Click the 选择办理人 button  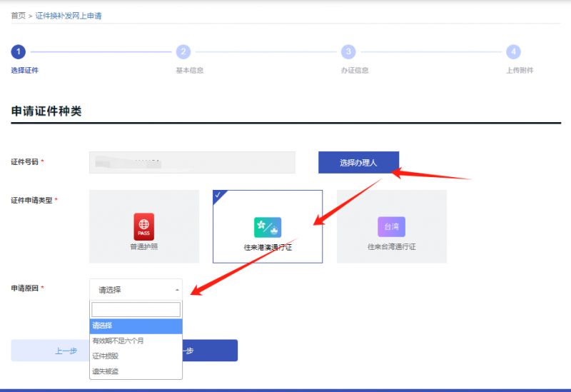(x=358, y=163)
